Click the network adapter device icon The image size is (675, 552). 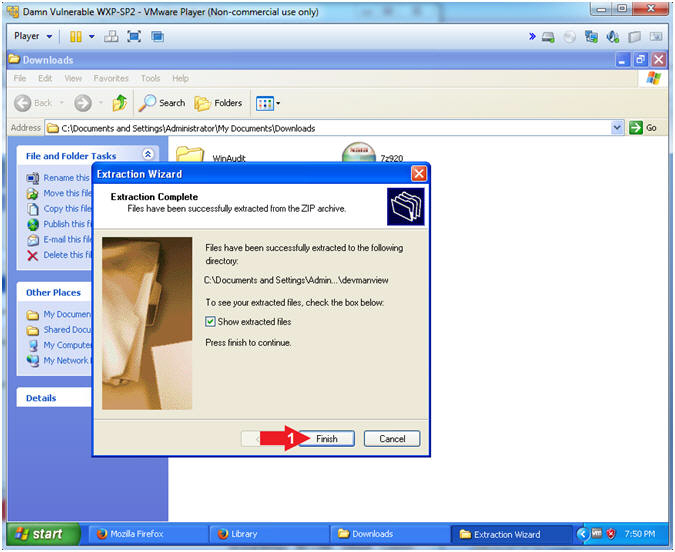[x=591, y=37]
